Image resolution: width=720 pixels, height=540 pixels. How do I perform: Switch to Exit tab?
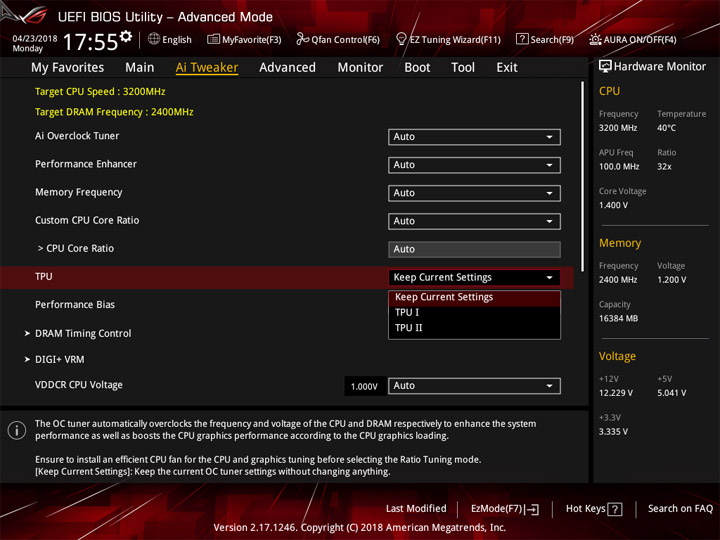(507, 68)
